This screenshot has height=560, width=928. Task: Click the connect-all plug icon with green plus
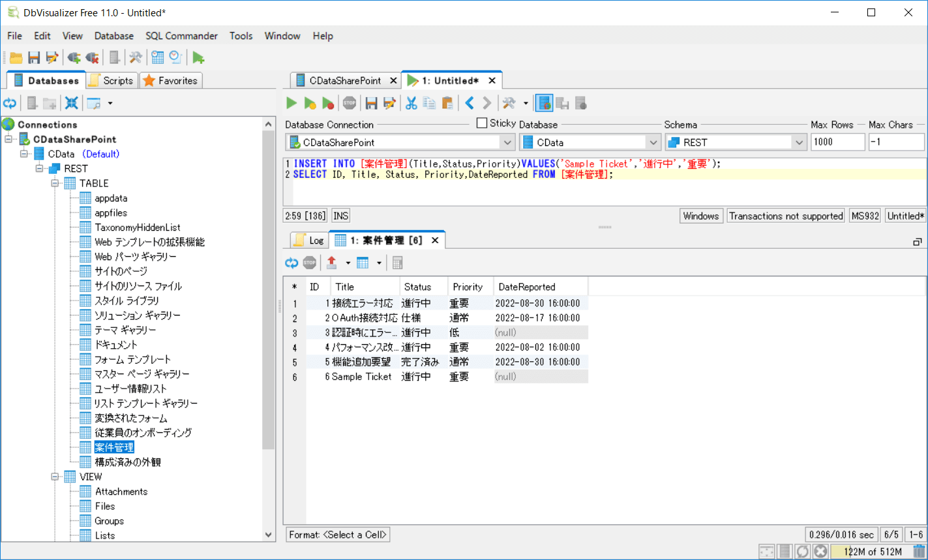tap(74, 58)
